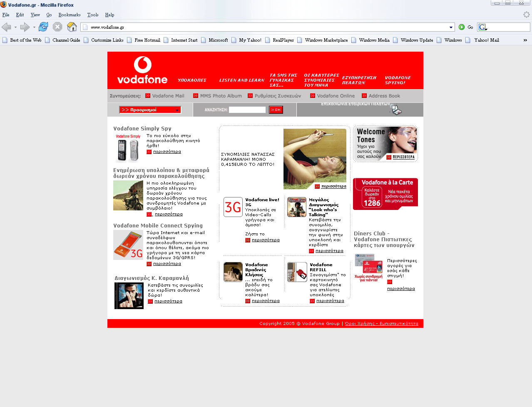Click the ΥΠΟΚΛΟΠΕΣ navigation item
The height and width of the screenshot is (407, 532).
[192, 80]
